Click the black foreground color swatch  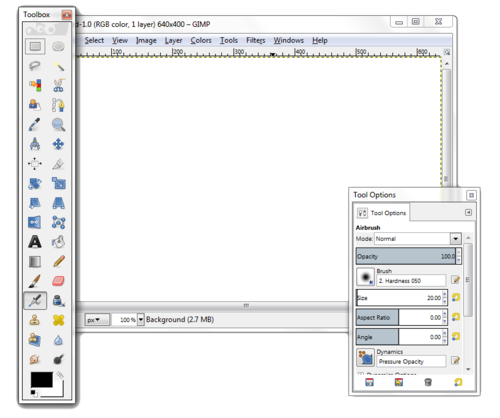pos(42,380)
